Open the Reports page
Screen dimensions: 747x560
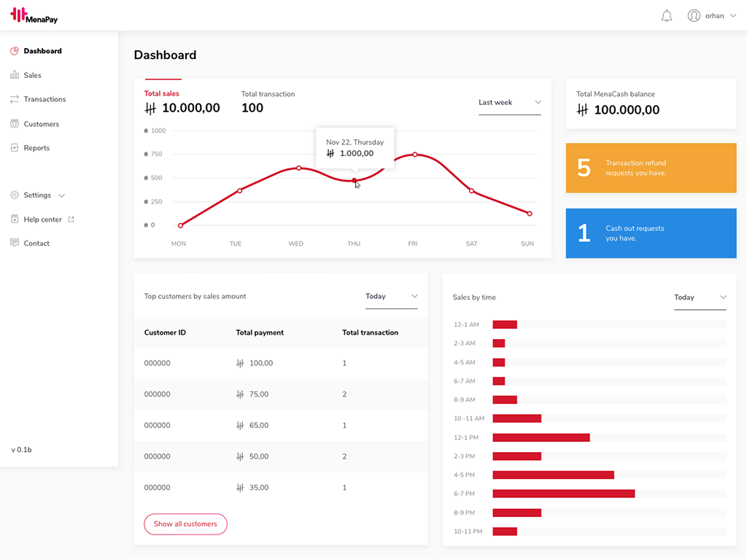click(36, 147)
